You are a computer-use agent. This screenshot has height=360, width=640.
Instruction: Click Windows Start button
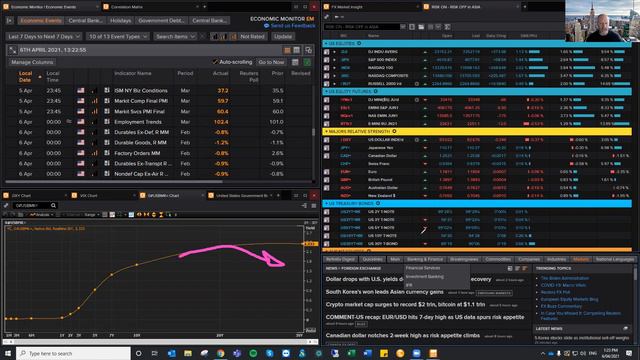click(8, 353)
